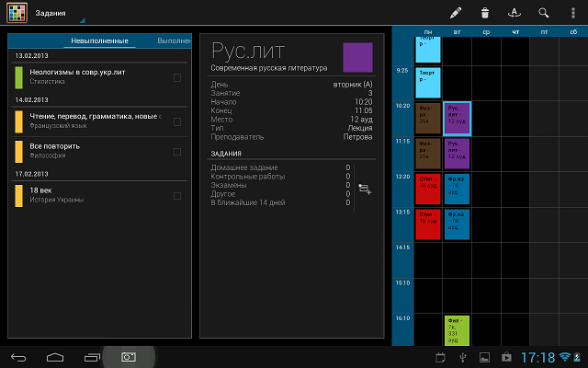Select Tuesday 10:20 purple Рус.лит block
This screenshot has width=588, height=368.
[x=458, y=119]
